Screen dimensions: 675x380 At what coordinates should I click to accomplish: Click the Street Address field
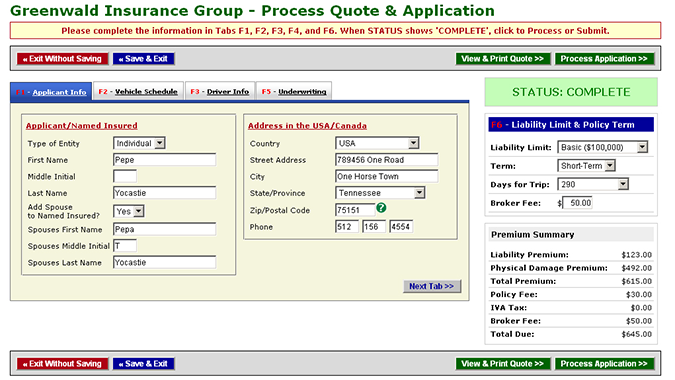[387, 160]
